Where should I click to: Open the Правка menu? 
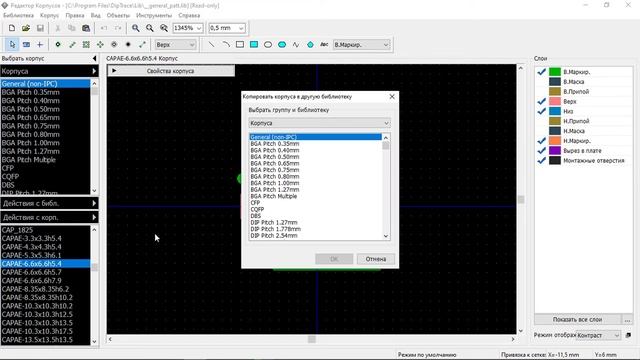tap(75, 15)
